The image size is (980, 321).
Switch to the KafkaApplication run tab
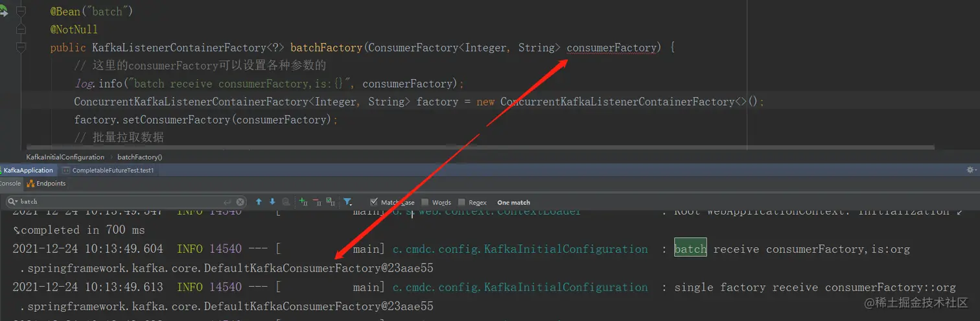point(27,171)
